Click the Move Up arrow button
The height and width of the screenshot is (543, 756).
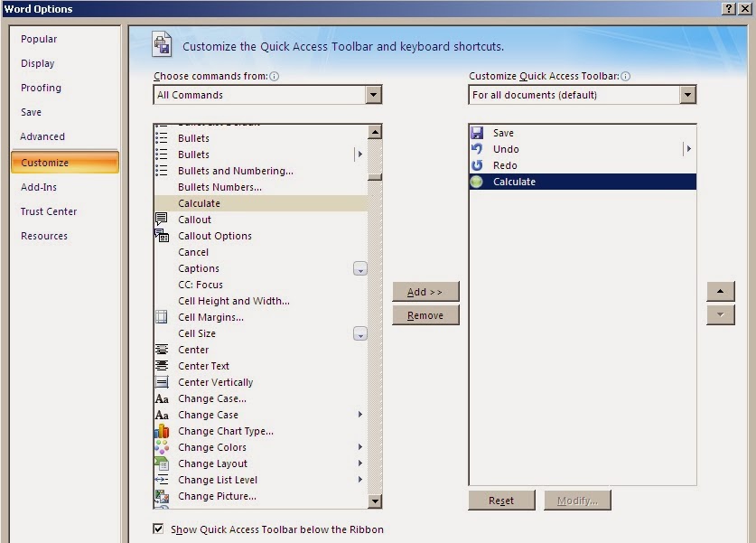pyautogui.click(x=720, y=291)
